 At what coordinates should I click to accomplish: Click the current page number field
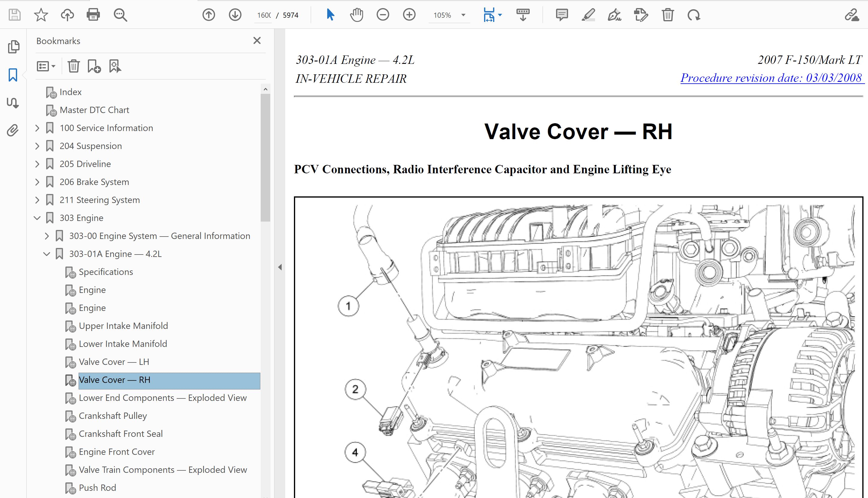pos(264,15)
